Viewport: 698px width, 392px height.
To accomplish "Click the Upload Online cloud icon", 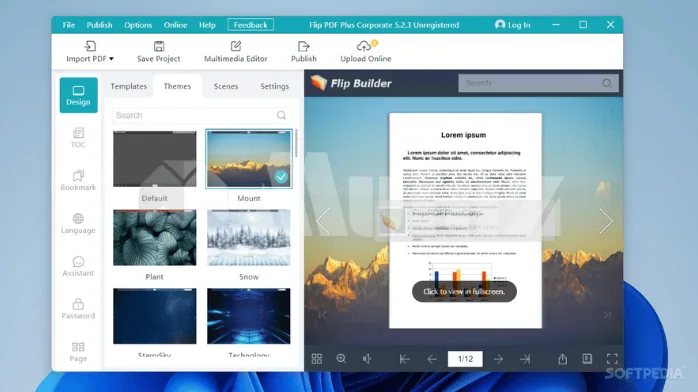I will tap(364, 46).
